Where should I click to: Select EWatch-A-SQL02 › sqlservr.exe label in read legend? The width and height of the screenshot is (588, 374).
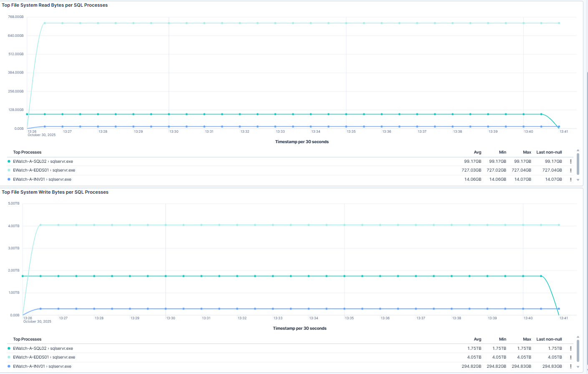pos(43,161)
